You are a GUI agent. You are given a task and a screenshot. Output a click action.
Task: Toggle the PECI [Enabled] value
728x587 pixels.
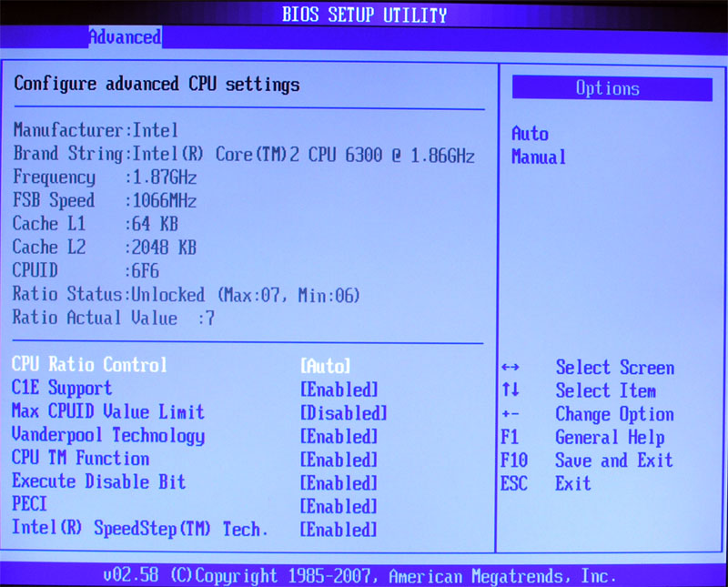[339, 506]
